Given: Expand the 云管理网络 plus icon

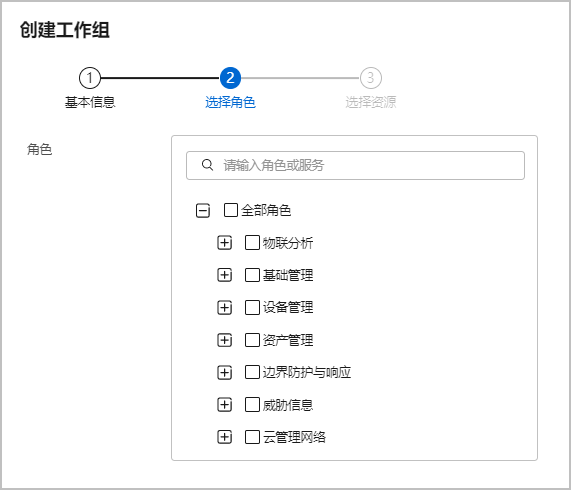Looking at the screenshot, I should pos(224,437).
